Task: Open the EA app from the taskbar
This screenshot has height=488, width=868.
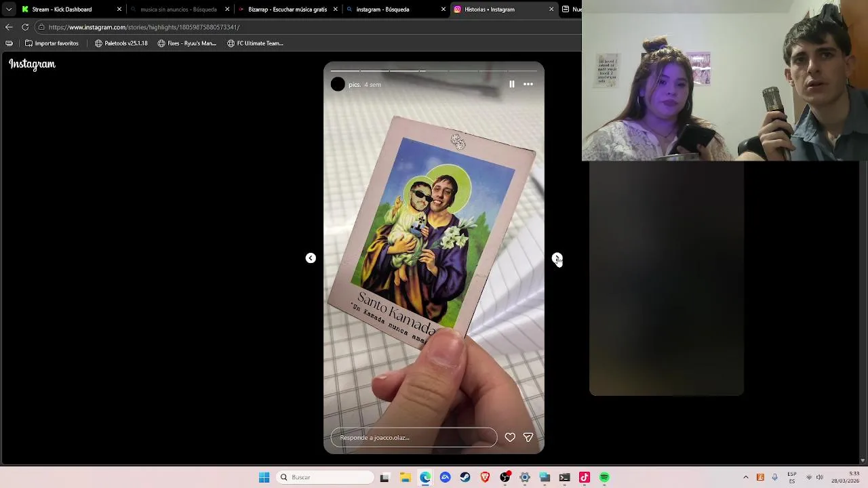Action: (x=445, y=477)
